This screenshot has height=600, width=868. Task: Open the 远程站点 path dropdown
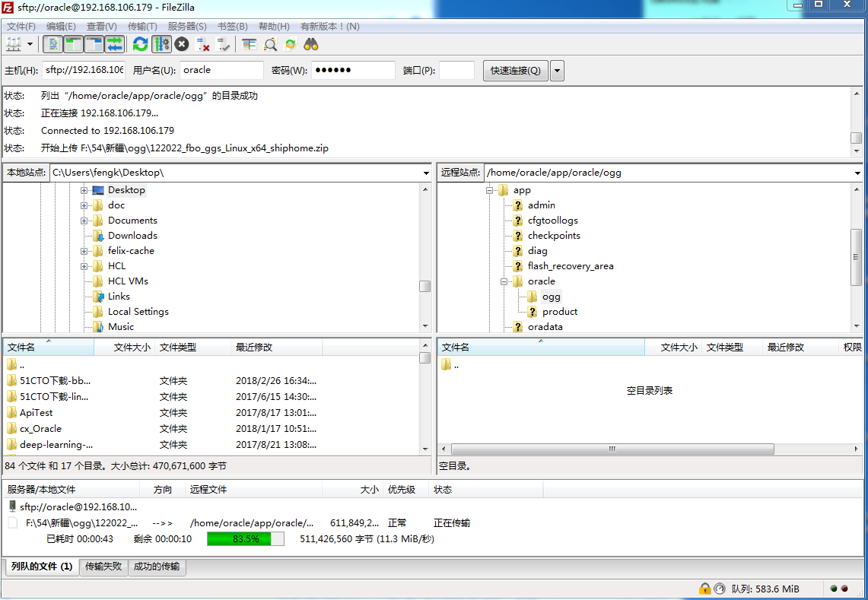point(858,173)
